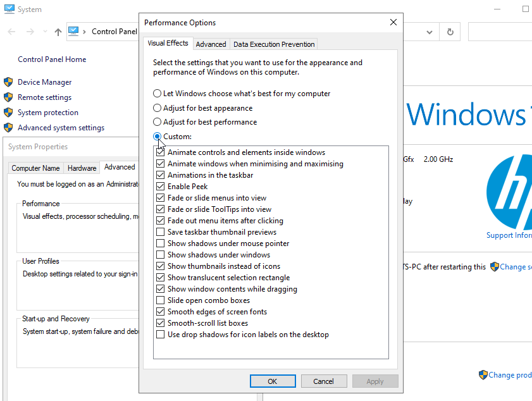Uncheck Animations in the taskbar
Image resolution: width=532 pixels, height=401 pixels.
(160, 175)
